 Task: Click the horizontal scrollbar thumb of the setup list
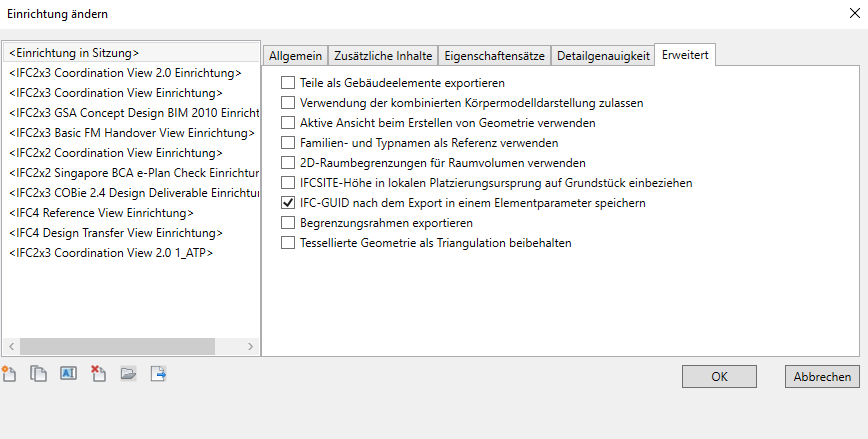pyautogui.click(x=117, y=346)
